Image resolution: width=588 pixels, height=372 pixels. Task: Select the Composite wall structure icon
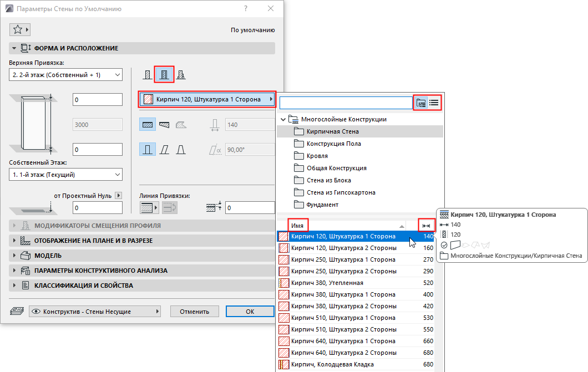(x=164, y=74)
